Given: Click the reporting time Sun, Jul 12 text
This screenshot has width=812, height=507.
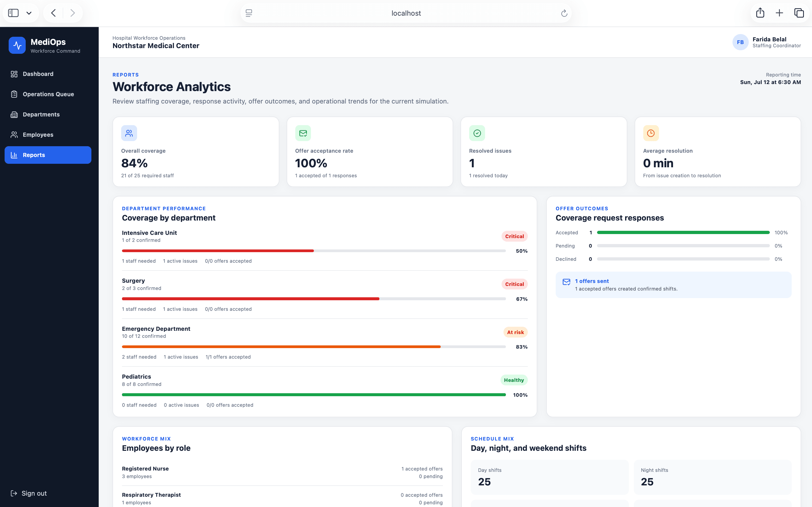Looking at the screenshot, I should (770, 82).
